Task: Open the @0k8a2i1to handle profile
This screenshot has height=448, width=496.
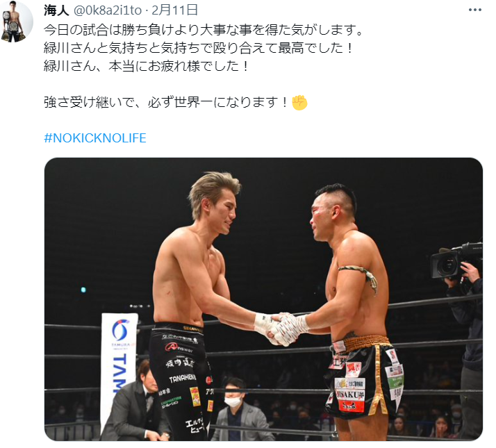Action: click(108, 10)
